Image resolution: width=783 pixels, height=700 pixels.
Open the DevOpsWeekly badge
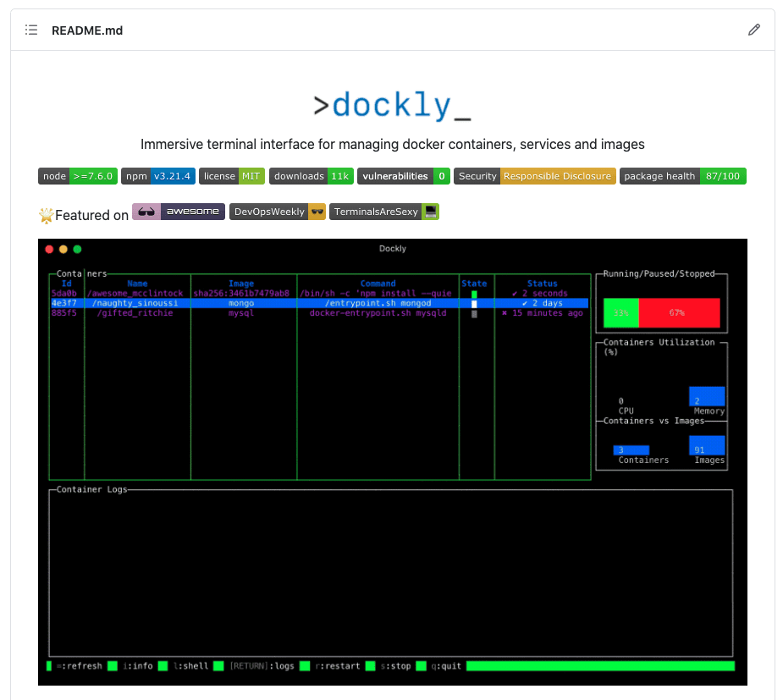click(278, 212)
